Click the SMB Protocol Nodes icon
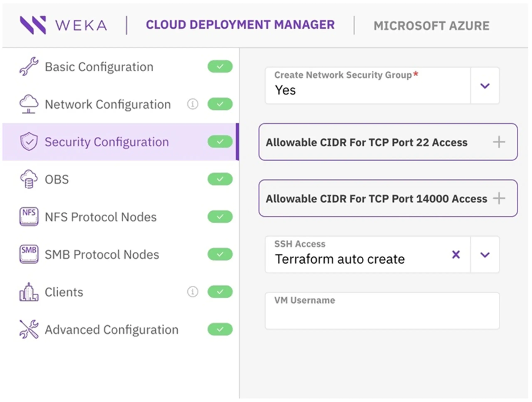This screenshot has width=532, height=402. 29,254
